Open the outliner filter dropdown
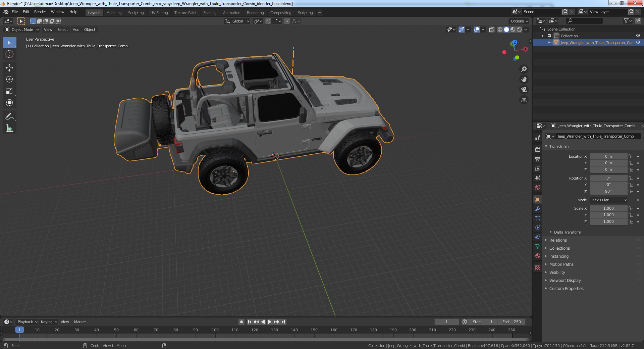644x349 pixels. click(x=628, y=21)
